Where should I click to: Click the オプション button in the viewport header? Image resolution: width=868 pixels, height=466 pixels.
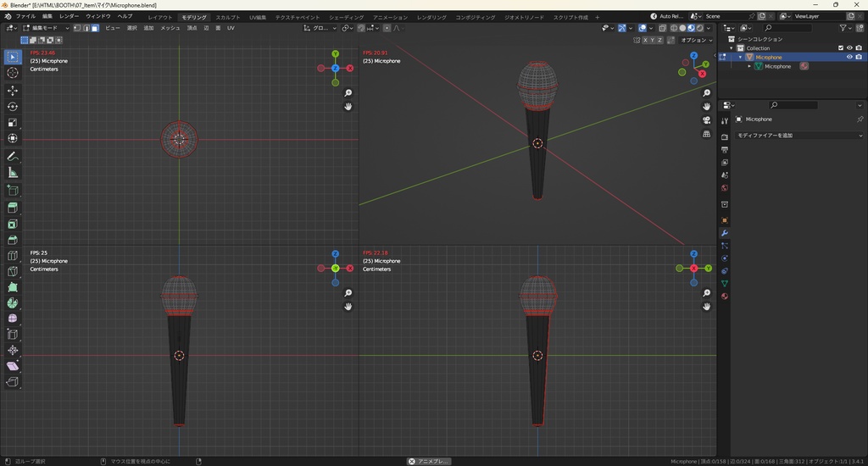(x=695, y=40)
